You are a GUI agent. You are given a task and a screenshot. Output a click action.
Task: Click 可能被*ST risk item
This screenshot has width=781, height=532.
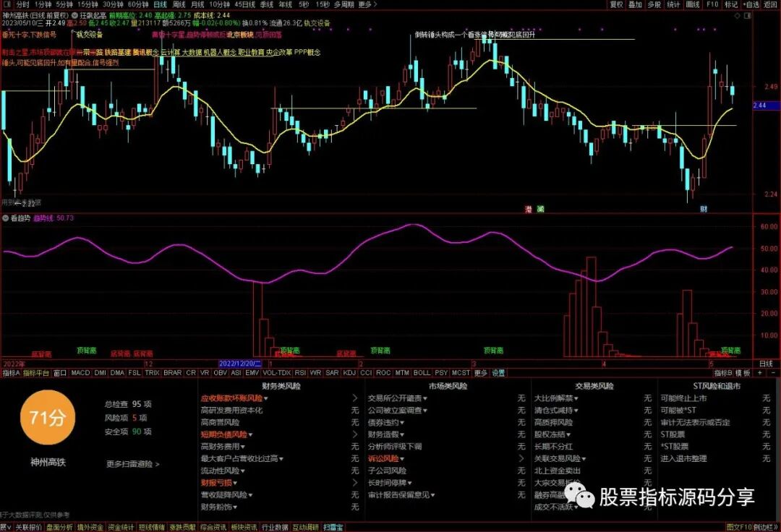(678, 411)
